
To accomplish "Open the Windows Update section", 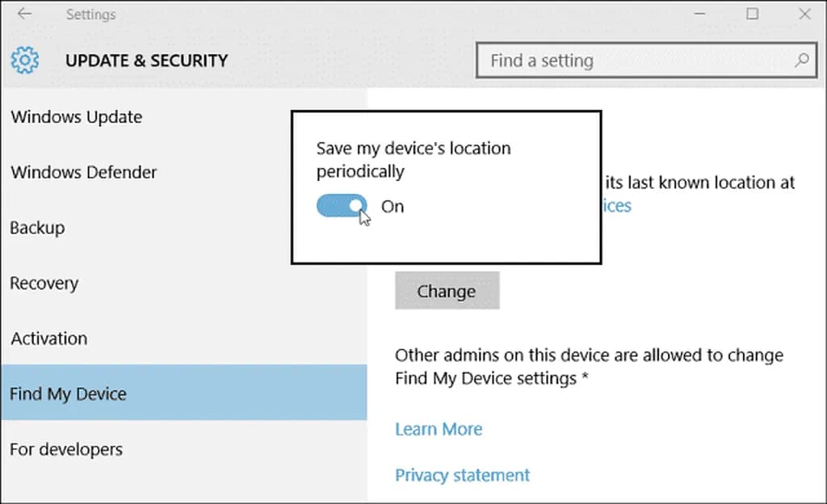I will 77,117.
